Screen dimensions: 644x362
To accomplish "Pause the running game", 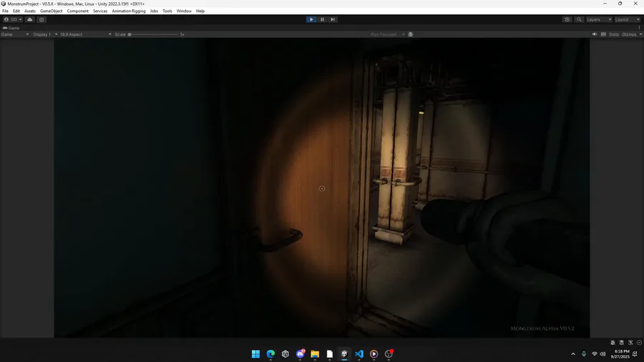I will (x=322, y=19).
